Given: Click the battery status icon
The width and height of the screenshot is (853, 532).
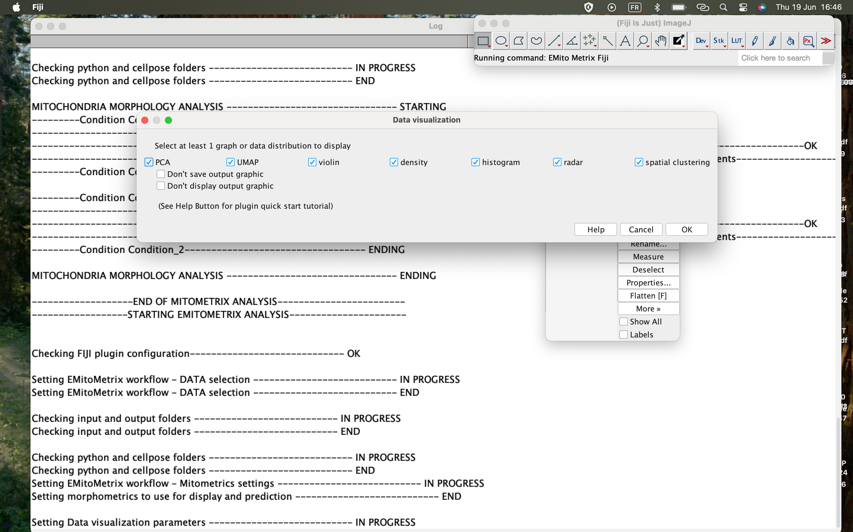Looking at the screenshot, I should (x=678, y=7).
